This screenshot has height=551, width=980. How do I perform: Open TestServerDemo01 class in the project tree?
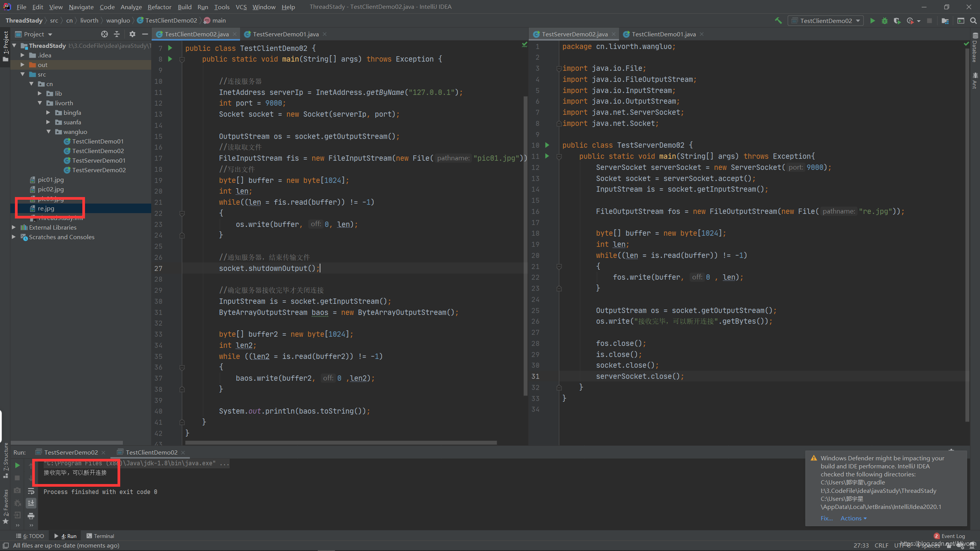tap(98, 160)
